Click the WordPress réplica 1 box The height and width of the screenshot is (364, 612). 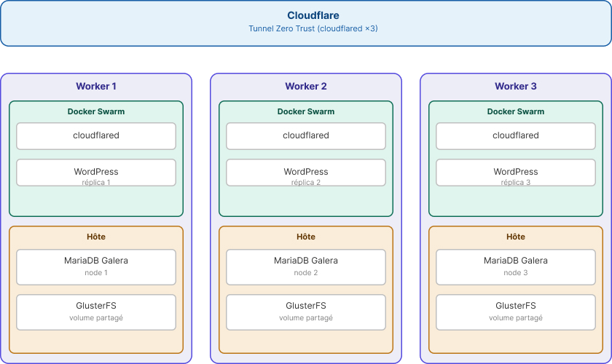tap(96, 173)
